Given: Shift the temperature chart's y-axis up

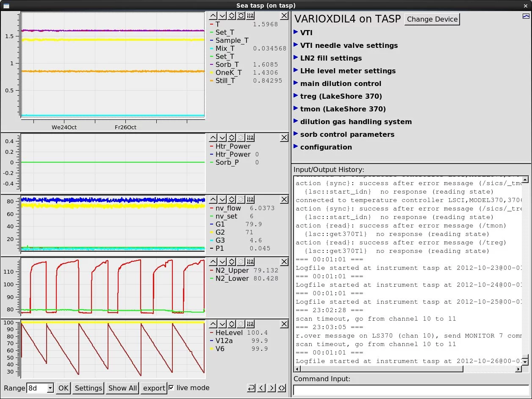Looking at the screenshot, I should pos(213,16).
